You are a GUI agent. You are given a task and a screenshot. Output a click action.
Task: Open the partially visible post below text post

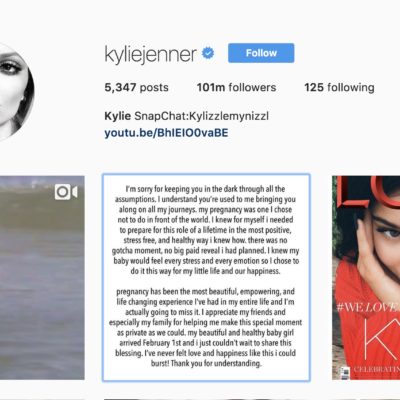click(x=206, y=399)
